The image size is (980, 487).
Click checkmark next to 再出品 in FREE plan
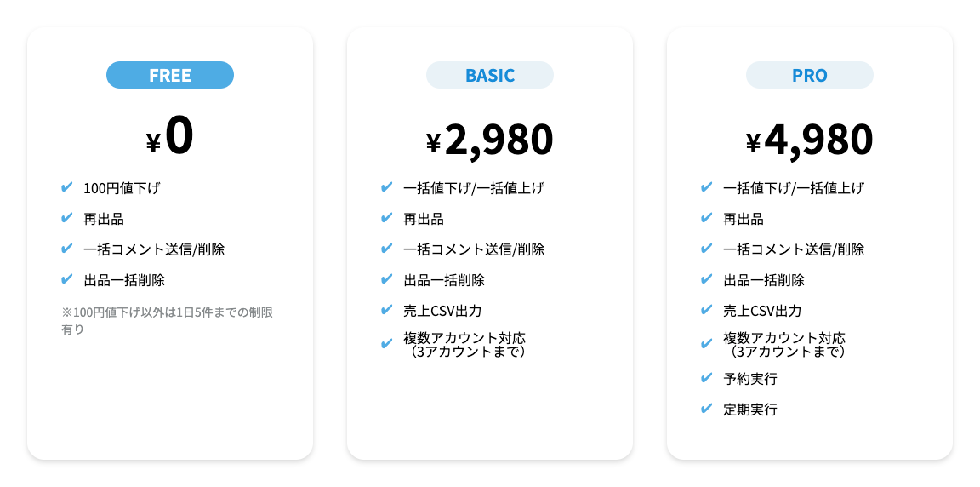67,218
